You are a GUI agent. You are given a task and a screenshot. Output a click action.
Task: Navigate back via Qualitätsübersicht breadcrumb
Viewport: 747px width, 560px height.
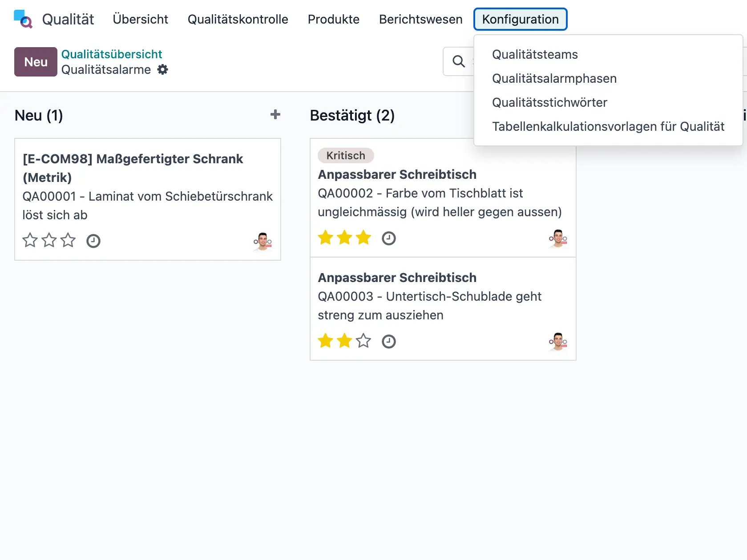(x=112, y=54)
